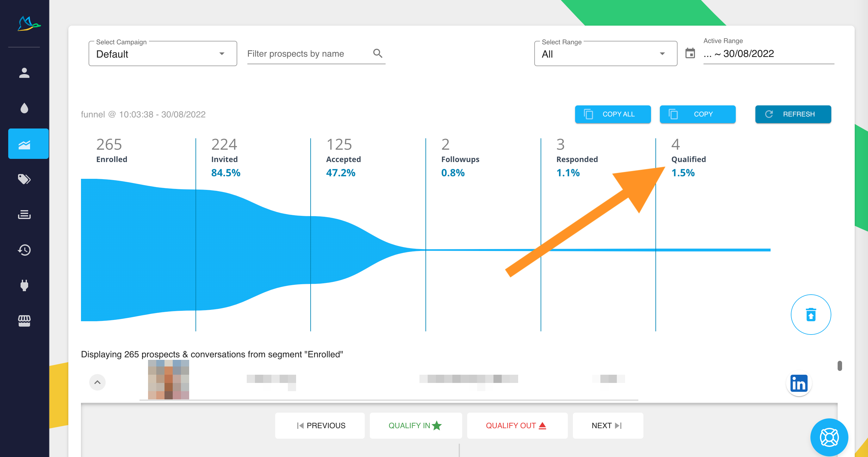Click the REFRESH button
This screenshot has height=457, width=868.
click(x=793, y=114)
